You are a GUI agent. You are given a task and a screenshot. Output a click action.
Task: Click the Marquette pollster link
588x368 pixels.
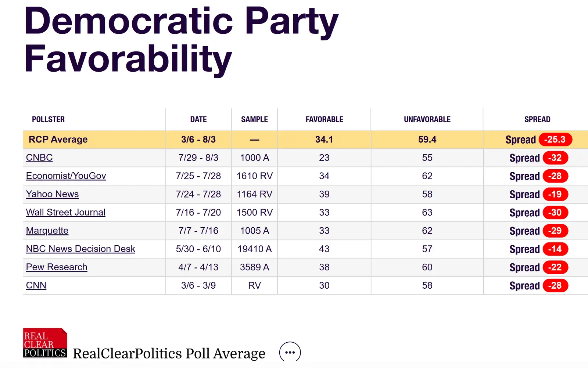click(x=47, y=231)
